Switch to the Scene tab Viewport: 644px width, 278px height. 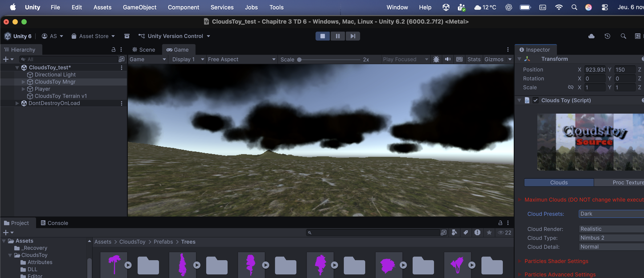click(144, 49)
